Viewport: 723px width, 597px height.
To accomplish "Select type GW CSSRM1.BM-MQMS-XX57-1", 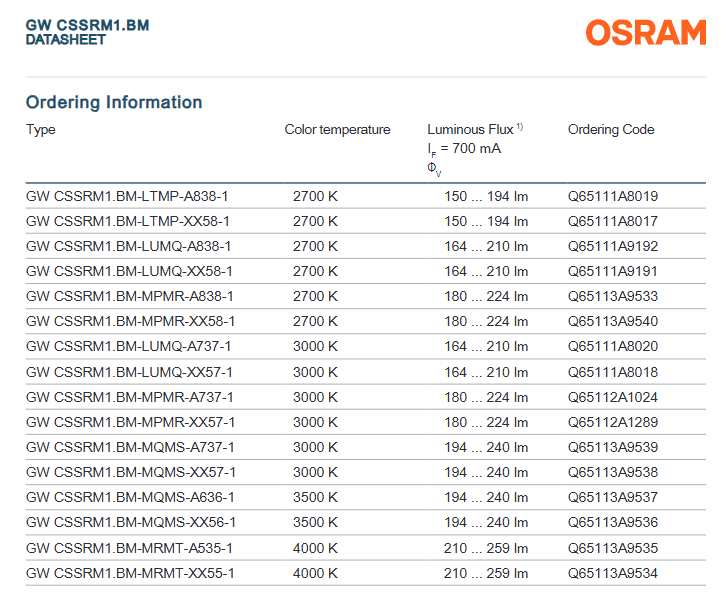I will coord(131,472).
